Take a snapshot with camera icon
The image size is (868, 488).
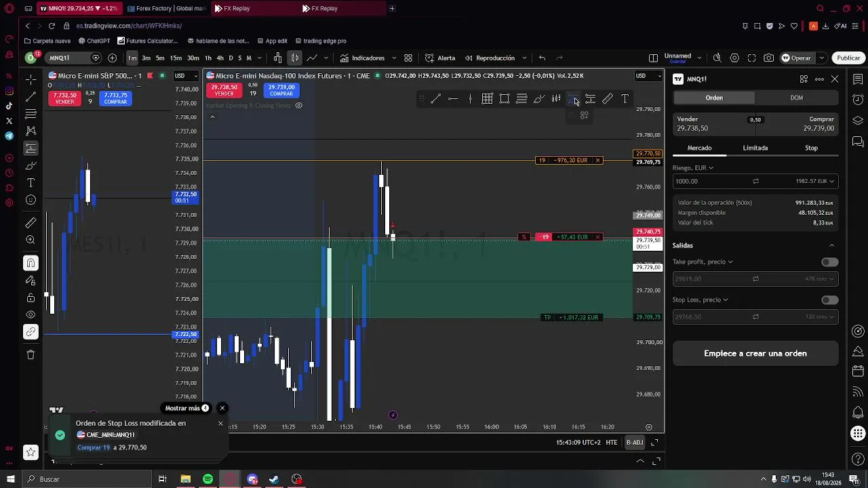point(768,58)
